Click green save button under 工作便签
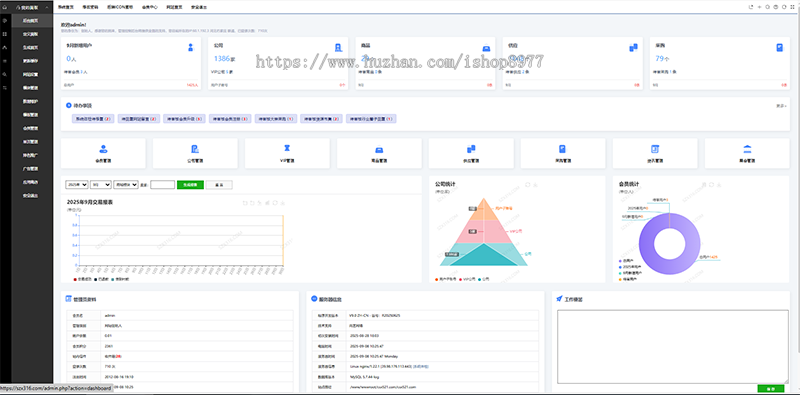Image resolution: width=800 pixels, height=395 pixels. pyautogui.click(x=771, y=389)
